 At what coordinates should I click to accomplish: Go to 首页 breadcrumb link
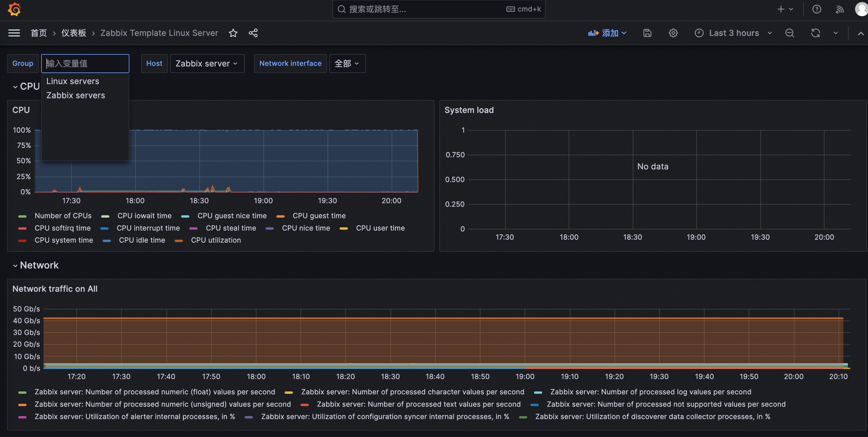tap(39, 33)
